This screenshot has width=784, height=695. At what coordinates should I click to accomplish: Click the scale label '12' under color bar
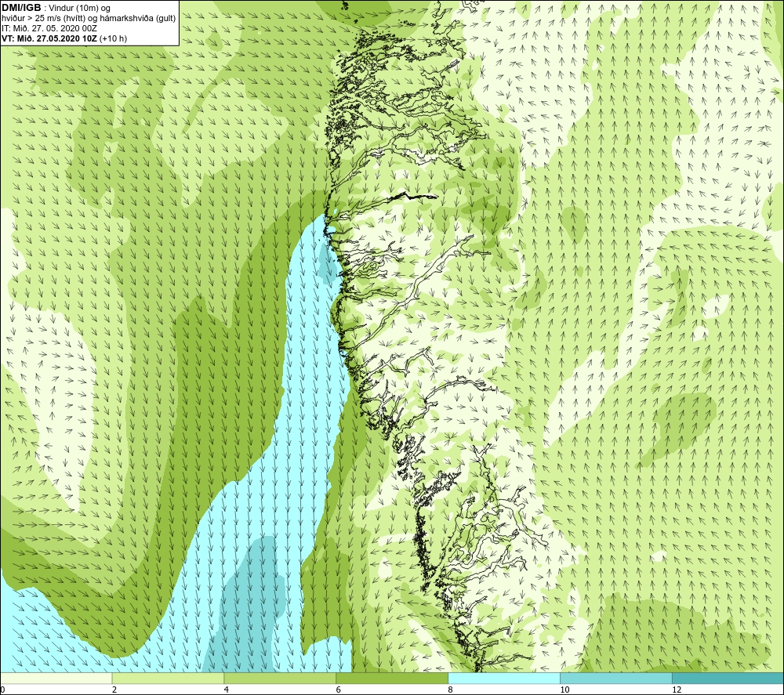(677, 690)
